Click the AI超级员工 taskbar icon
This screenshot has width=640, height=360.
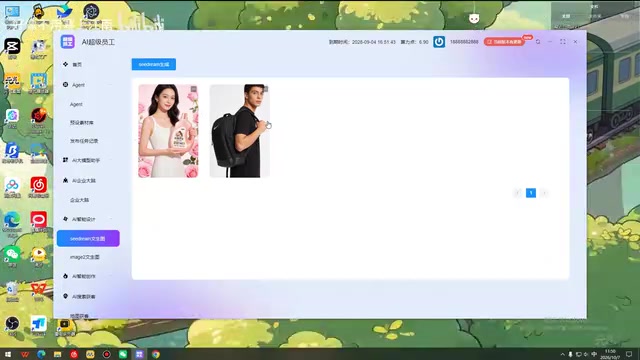click(139, 354)
